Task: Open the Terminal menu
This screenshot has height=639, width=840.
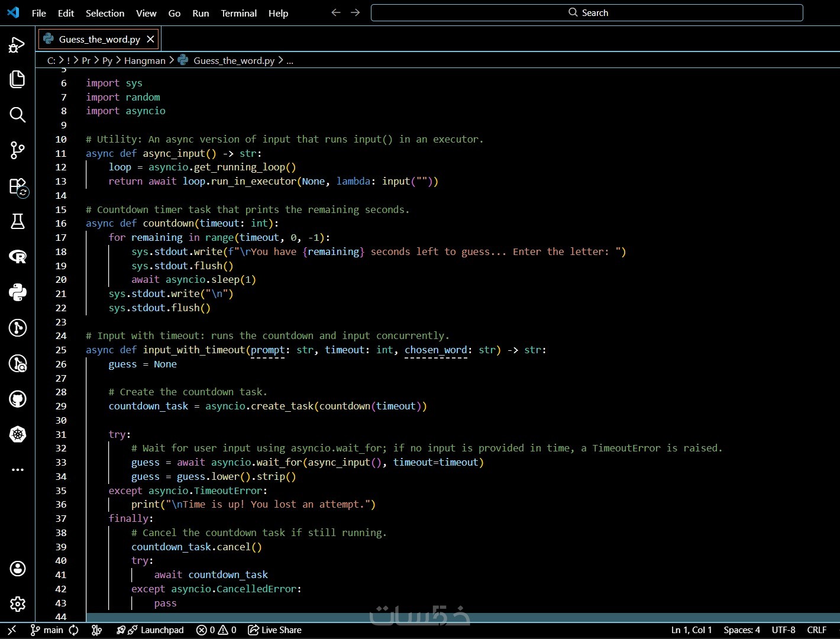Action: pos(238,13)
